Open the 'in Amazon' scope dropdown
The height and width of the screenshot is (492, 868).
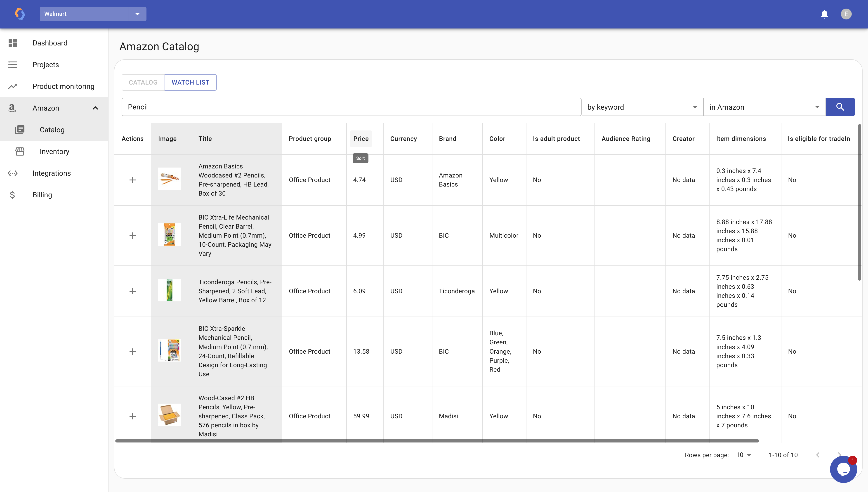764,107
